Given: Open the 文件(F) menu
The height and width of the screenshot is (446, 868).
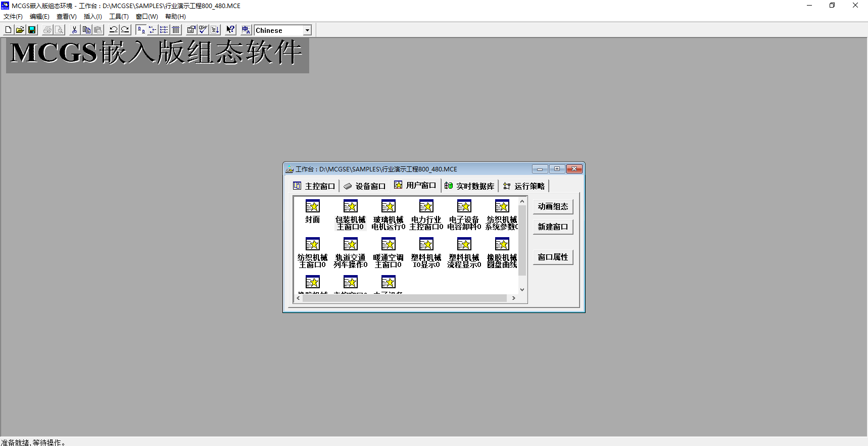Looking at the screenshot, I should 13,17.
